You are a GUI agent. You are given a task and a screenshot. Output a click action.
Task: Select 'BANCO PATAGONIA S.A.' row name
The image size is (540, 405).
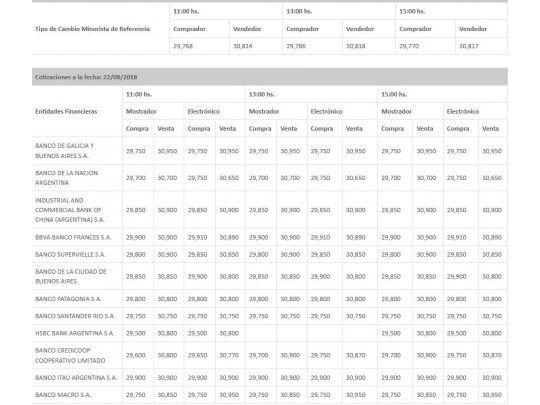point(68,299)
